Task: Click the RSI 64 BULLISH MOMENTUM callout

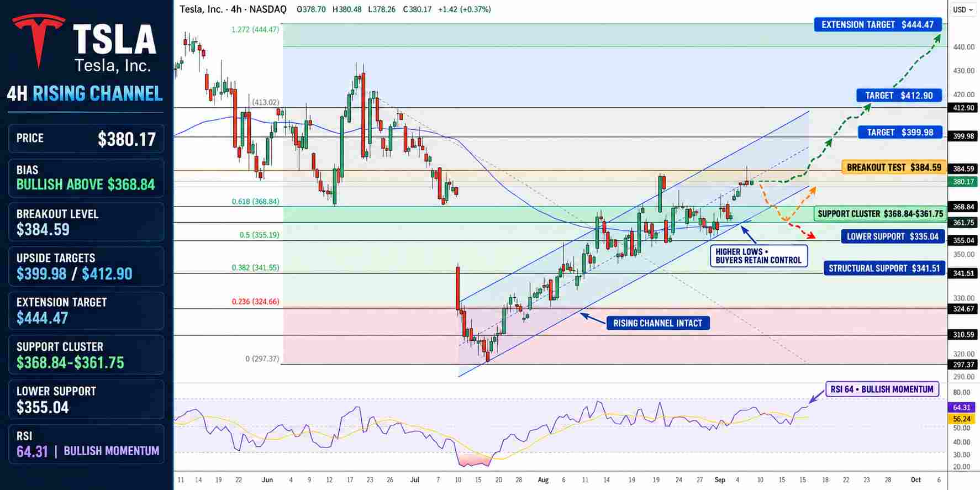Action: (882, 389)
